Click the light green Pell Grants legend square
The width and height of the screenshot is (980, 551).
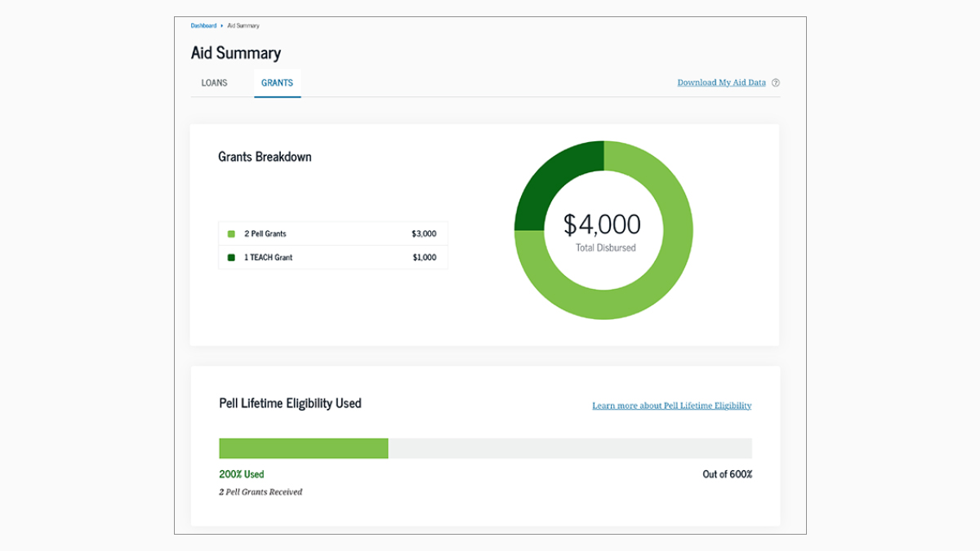pos(231,233)
